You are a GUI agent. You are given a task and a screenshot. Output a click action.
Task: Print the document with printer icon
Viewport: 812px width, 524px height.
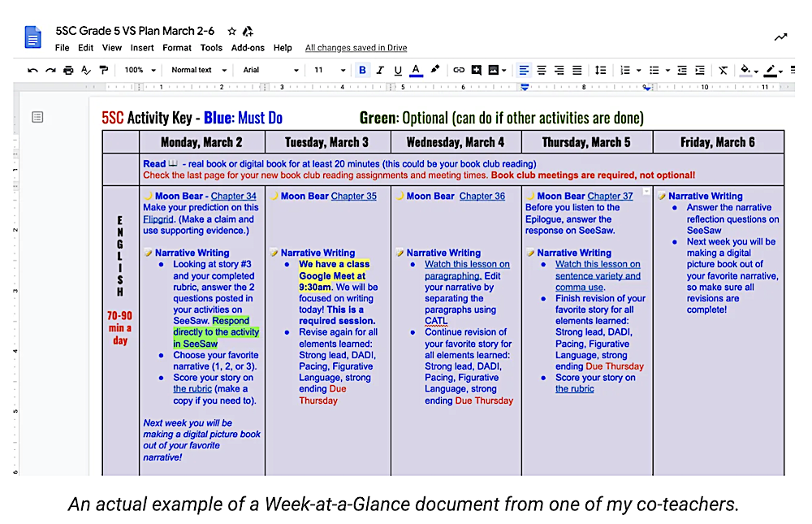coord(68,70)
